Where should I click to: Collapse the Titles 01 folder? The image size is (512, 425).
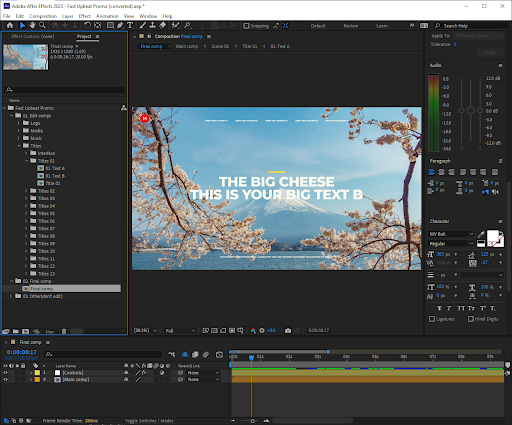[26, 161]
